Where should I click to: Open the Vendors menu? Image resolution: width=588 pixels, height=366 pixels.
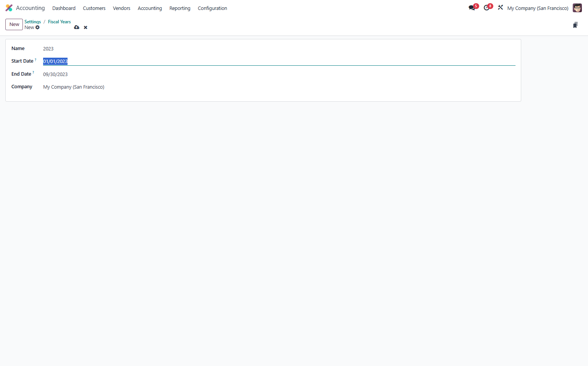pyautogui.click(x=122, y=8)
